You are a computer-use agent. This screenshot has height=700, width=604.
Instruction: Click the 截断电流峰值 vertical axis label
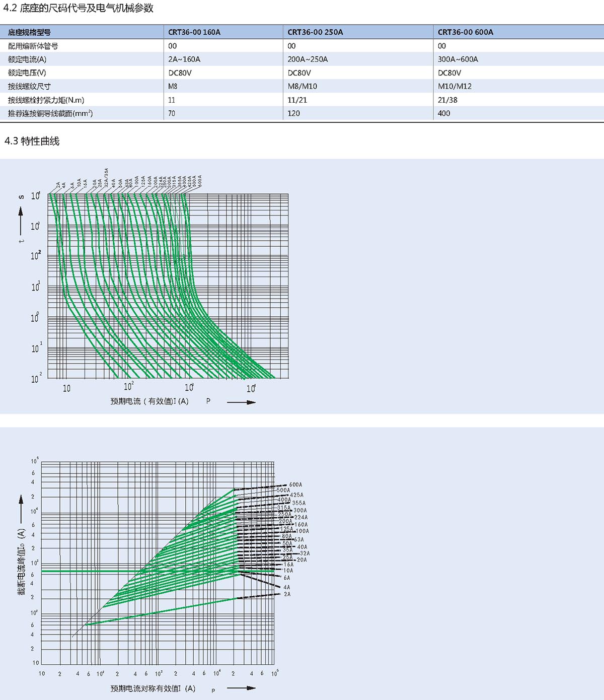22,562
